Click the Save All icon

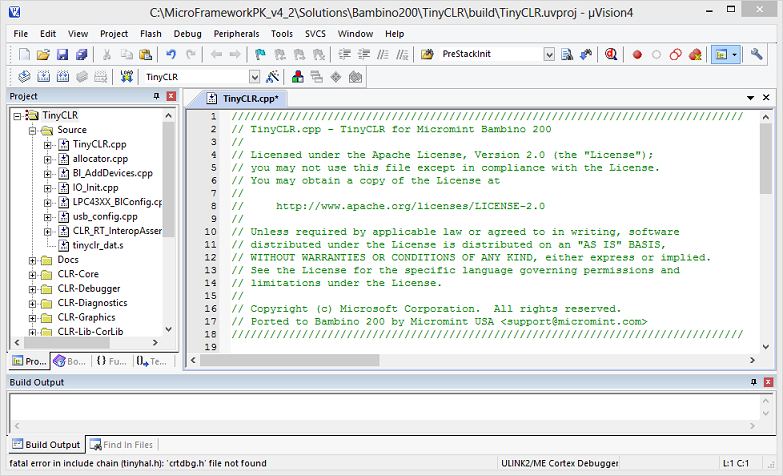[x=81, y=54]
